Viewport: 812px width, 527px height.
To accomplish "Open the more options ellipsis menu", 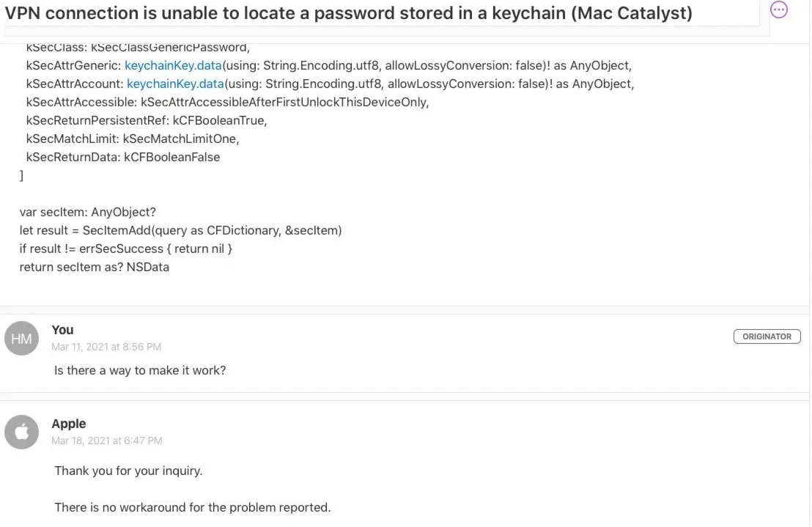I will [779, 10].
